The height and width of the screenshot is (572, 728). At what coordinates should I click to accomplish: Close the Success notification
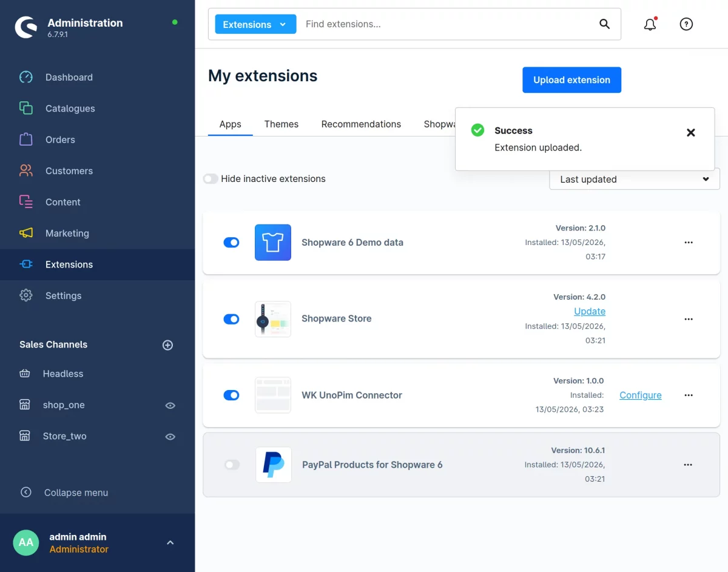pos(690,133)
